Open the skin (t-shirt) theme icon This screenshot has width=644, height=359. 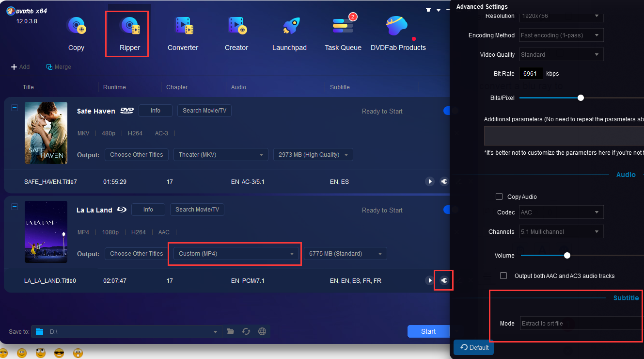(428, 9)
